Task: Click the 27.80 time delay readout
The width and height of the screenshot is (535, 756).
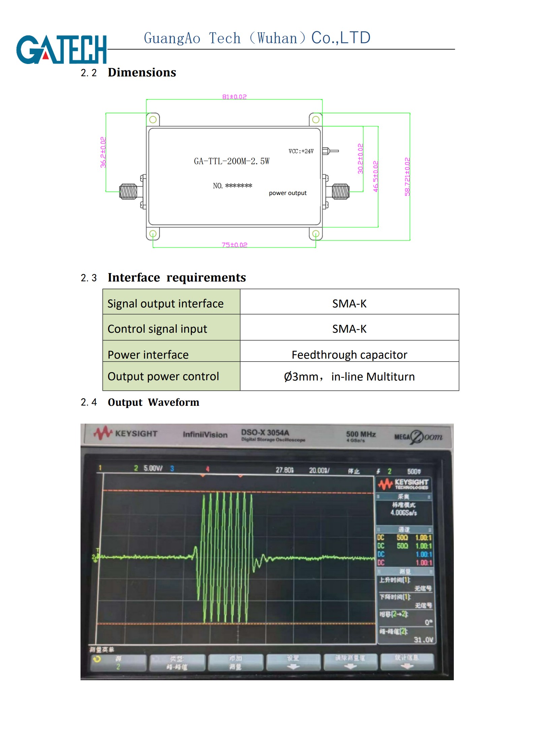Action: (285, 470)
